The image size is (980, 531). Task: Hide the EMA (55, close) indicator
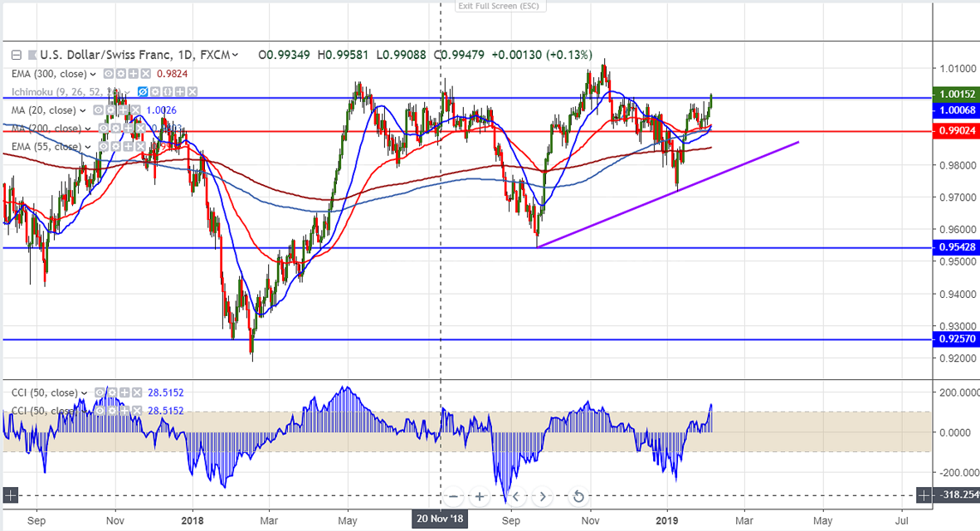[x=104, y=146]
